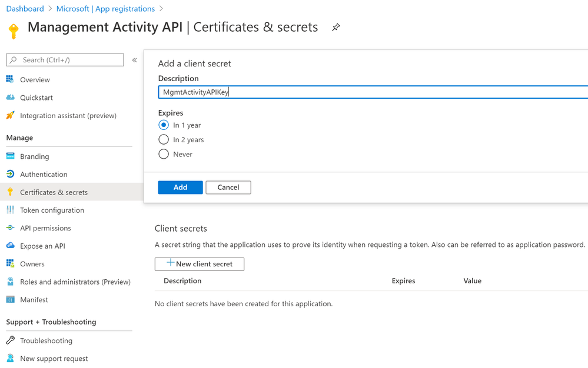The height and width of the screenshot is (368, 588).
Task: Click the Value column header
Action: pos(473,281)
